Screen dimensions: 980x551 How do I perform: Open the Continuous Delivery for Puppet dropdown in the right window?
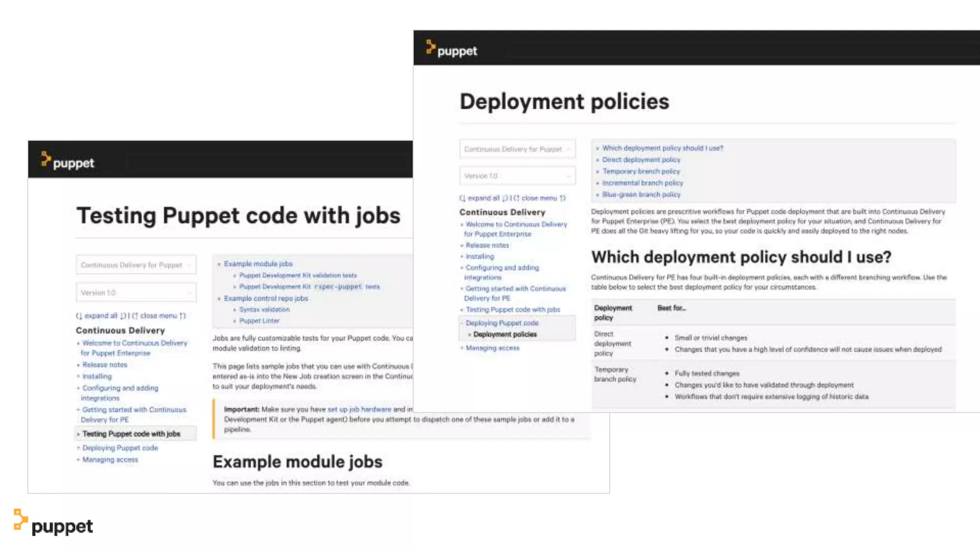[x=517, y=149]
